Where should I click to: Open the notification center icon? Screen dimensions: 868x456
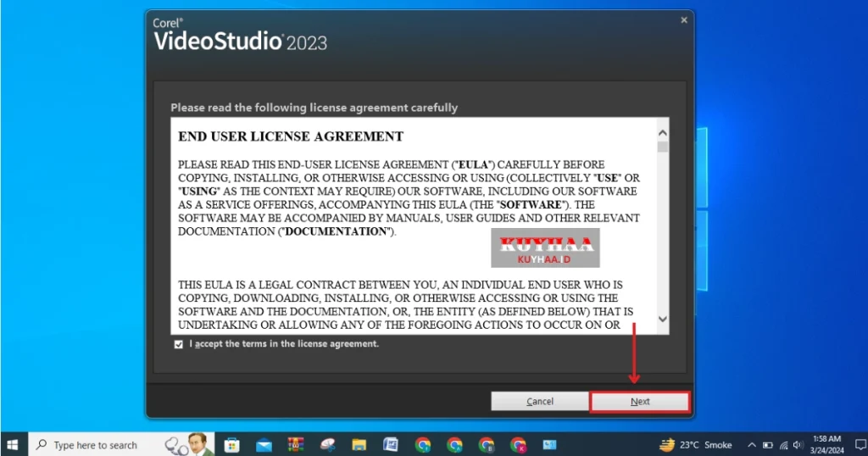point(860,444)
